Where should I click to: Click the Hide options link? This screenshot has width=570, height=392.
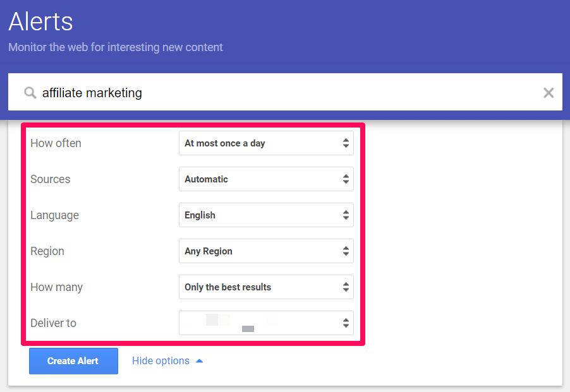pos(161,361)
